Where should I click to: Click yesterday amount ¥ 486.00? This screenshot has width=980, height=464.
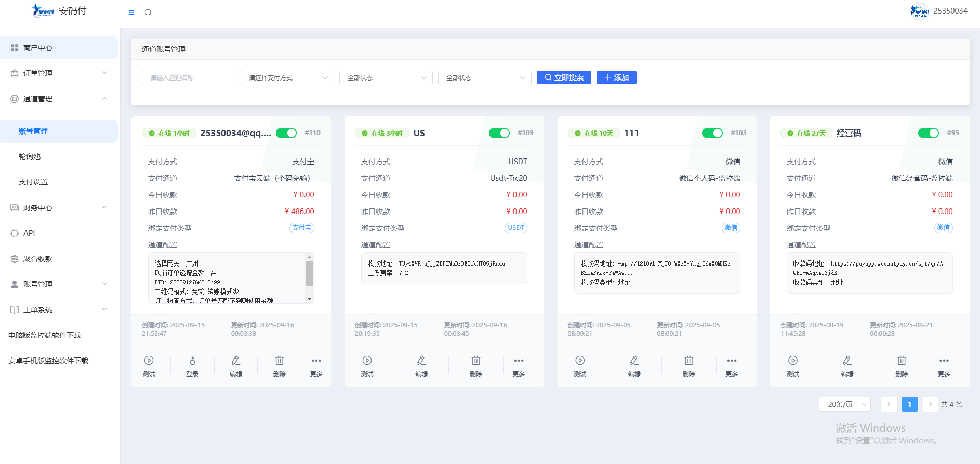pos(299,211)
